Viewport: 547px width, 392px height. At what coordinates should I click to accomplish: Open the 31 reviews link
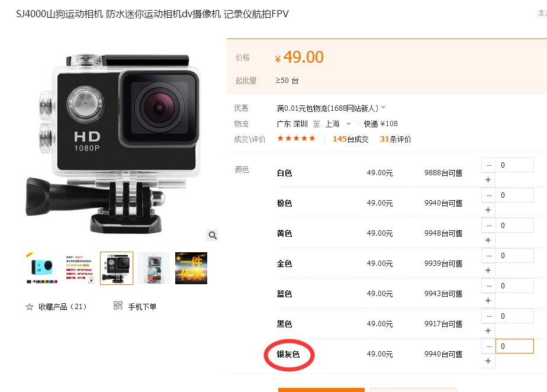click(395, 139)
